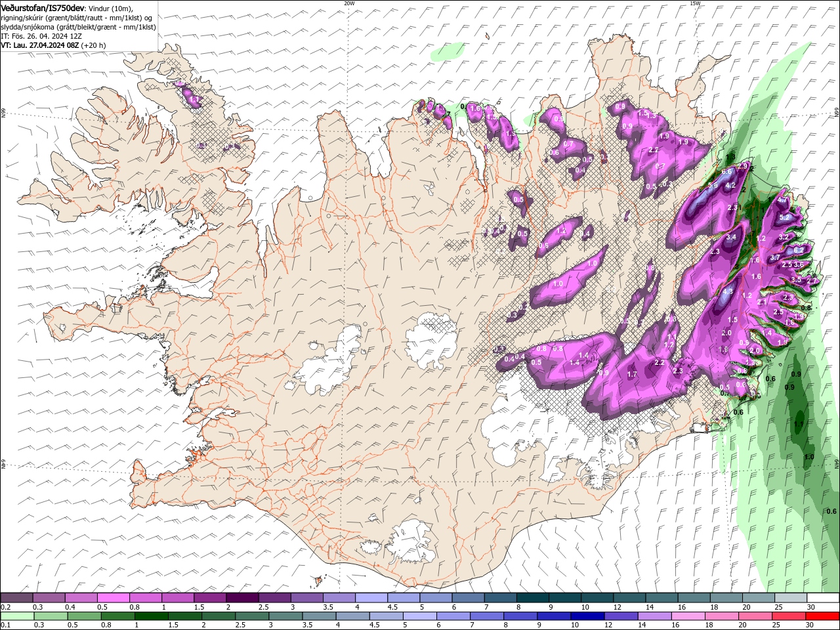
Task: Pick the dark green 1 swatch in lower scale
Action: [151, 616]
